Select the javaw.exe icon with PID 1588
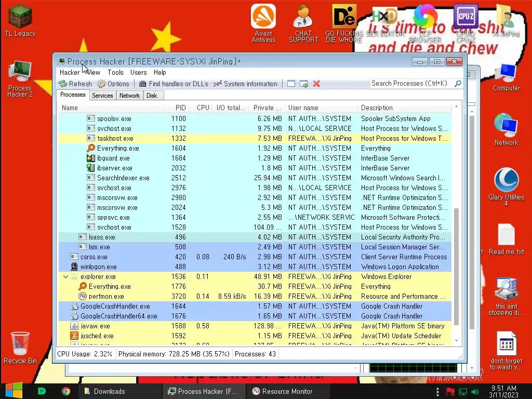 [x=74, y=326]
